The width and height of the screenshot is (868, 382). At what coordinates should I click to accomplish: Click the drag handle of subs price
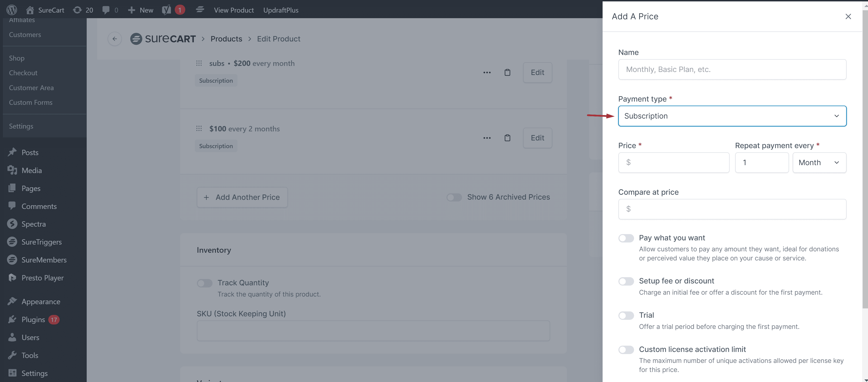tap(199, 63)
